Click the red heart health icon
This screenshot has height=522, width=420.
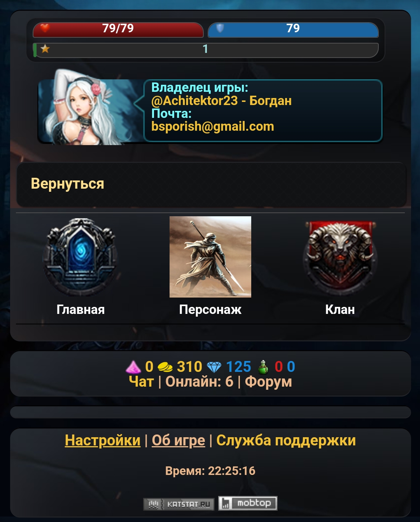tap(45, 28)
